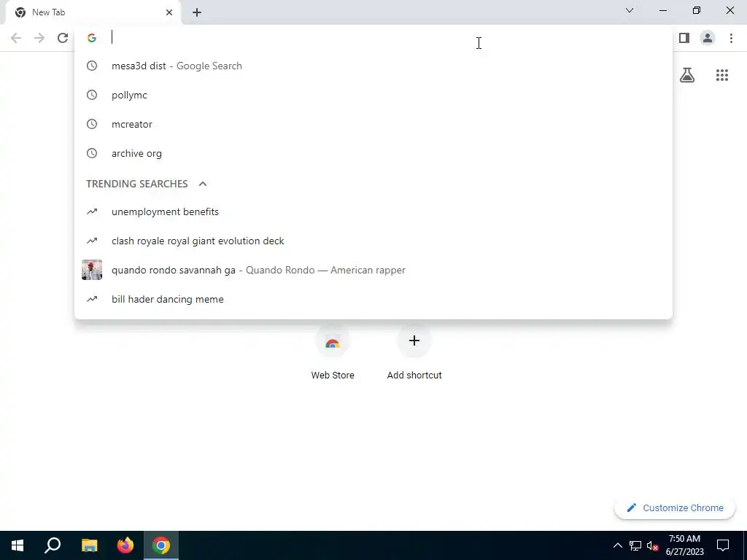Show hidden system tray icons
Viewport: 747px width, 560px height.
(617, 545)
